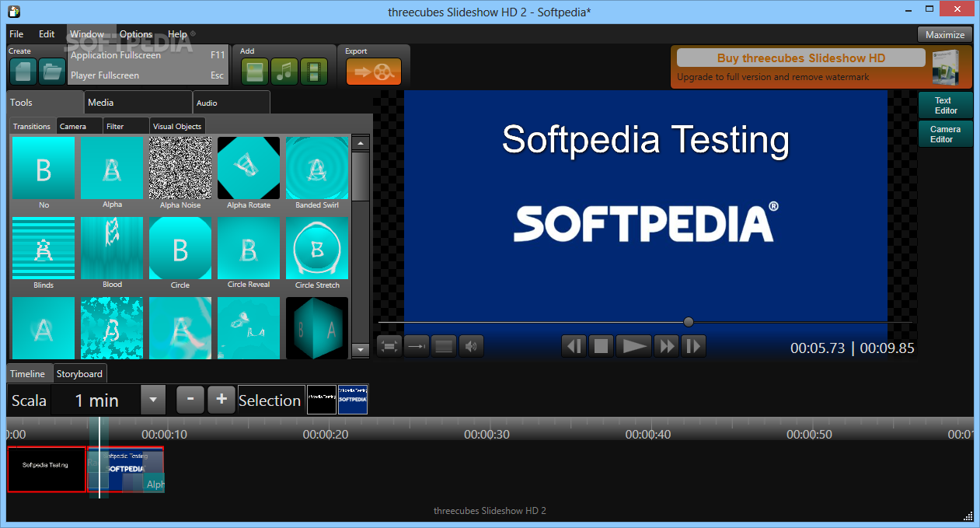Stop playback of the preview
Viewport: 980px width, 528px height.
[602, 346]
